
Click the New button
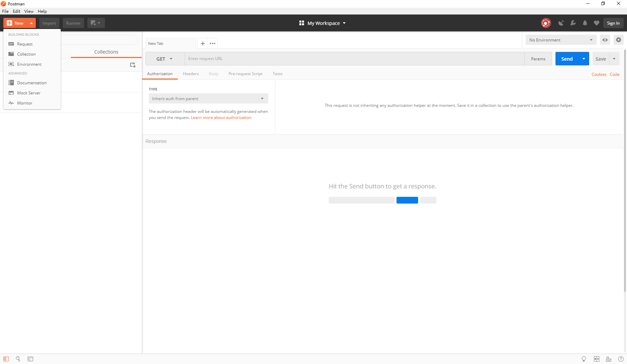tap(15, 23)
